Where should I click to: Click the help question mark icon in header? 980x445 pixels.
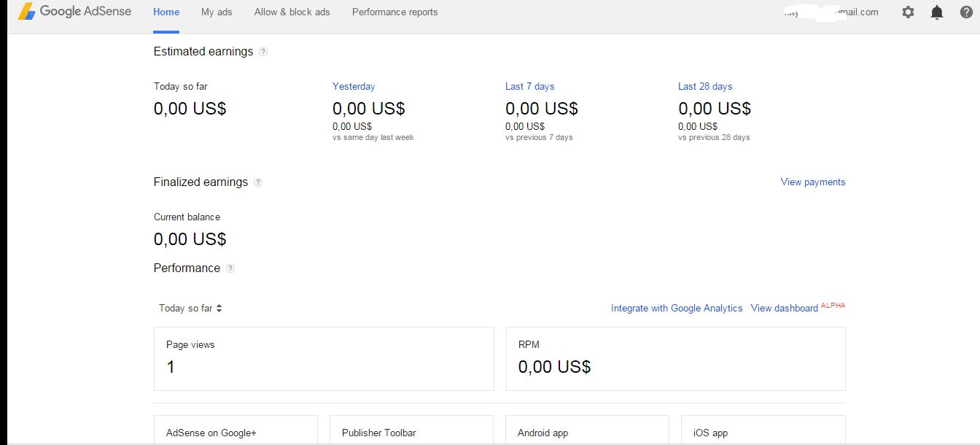[x=966, y=12]
